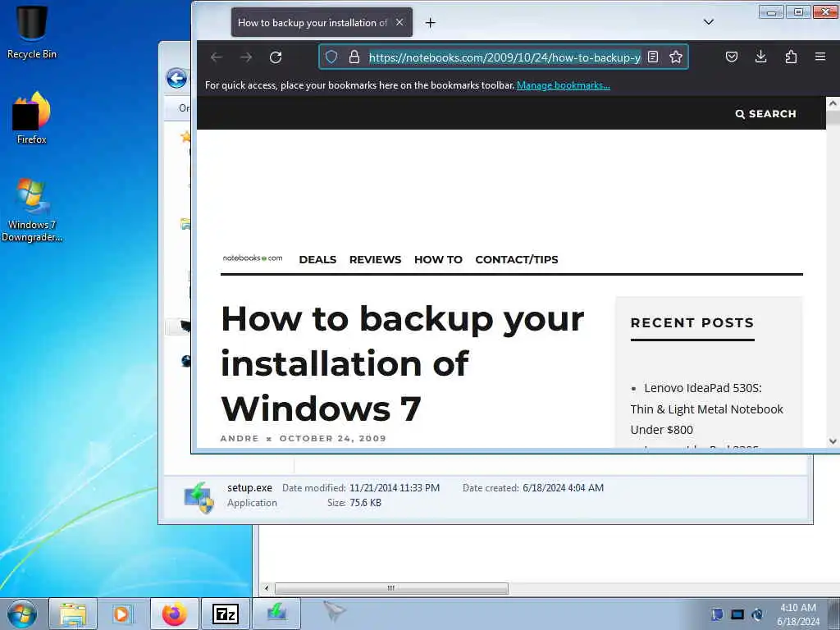The height and width of the screenshot is (630, 840).
Task: Click the Action Center flag tray icon
Action: 717,614
